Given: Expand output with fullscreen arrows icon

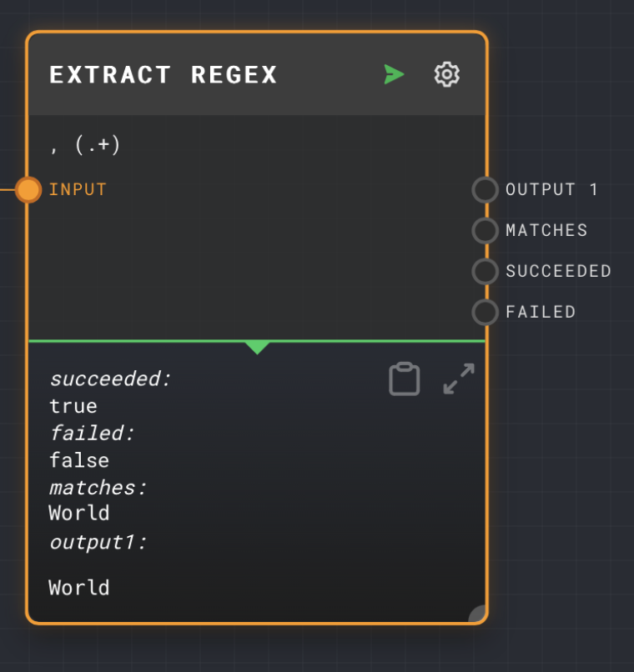Looking at the screenshot, I should pos(459,379).
